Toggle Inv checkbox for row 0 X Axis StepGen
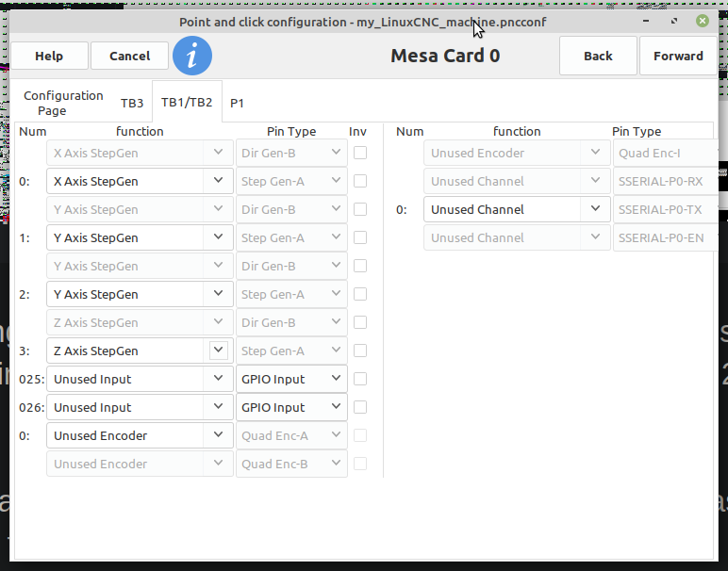 point(360,181)
